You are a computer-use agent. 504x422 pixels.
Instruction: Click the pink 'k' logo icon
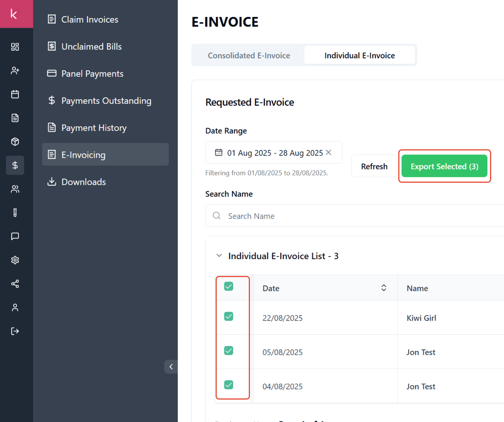pyautogui.click(x=16, y=14)
